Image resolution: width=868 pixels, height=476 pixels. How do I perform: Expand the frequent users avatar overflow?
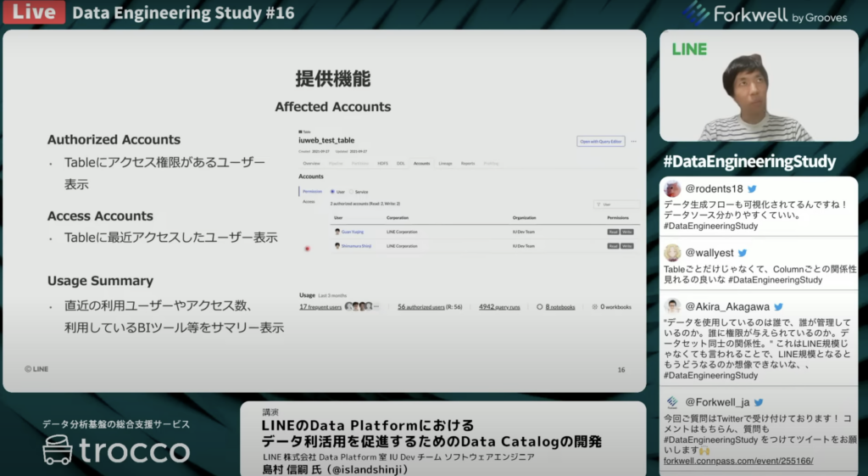click(376, 306)
